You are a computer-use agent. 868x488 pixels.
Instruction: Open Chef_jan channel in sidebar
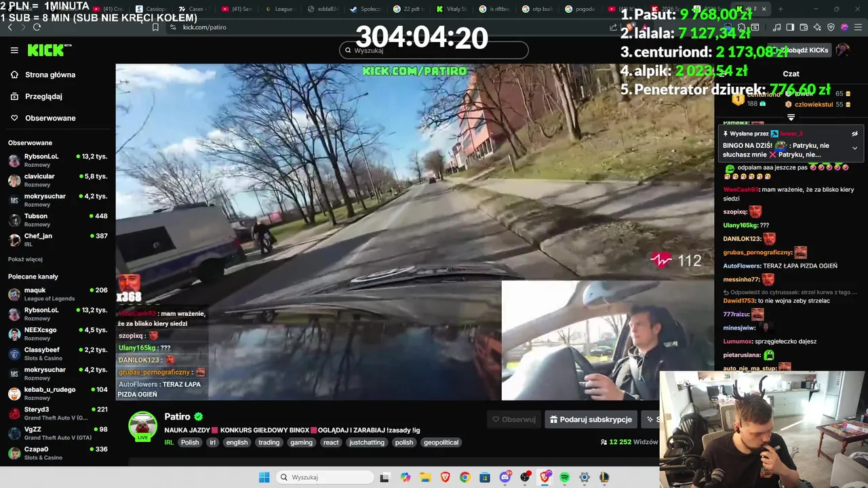[58, 239]
